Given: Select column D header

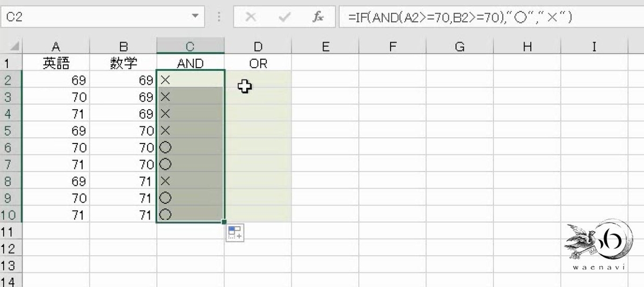Looking at the screenshot, I should pos(258,47).
